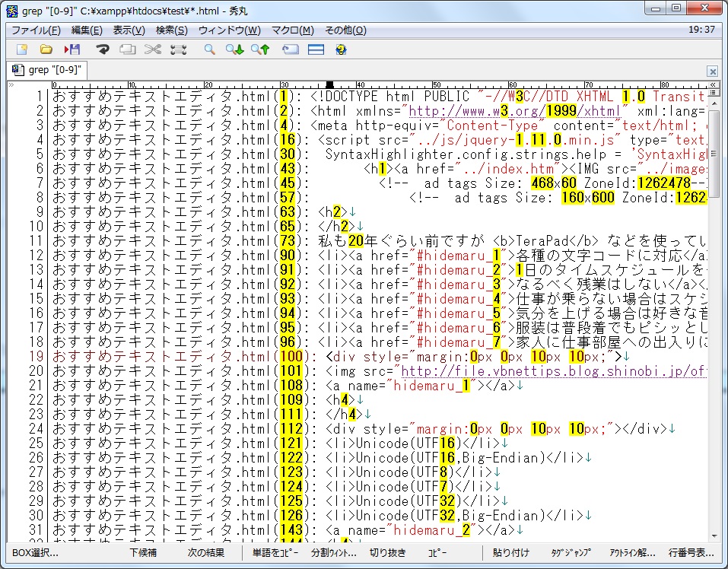Click the <!DOCTYPE html PUBLIC text in row 1
Screen dimensions: 728x569
coord(389,97)
